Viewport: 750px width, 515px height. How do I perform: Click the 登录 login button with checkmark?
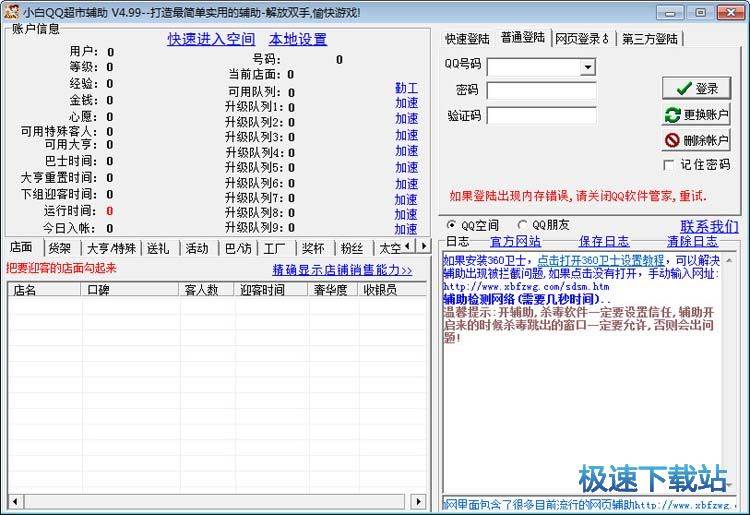click(x=697, y=88)
